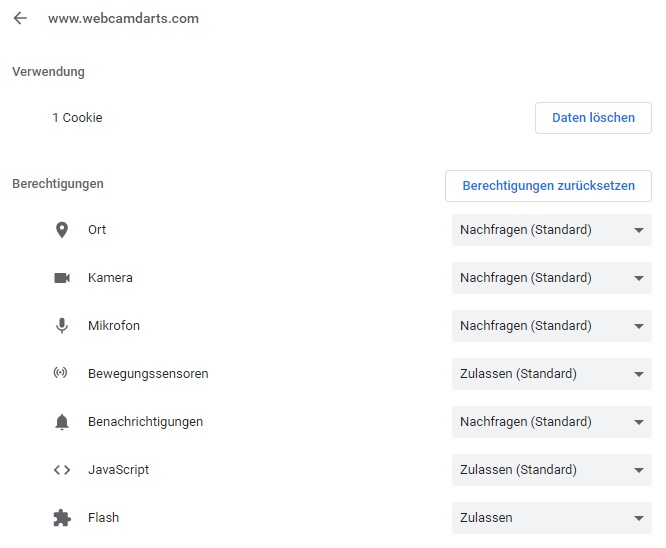Click the location pin icon beside Ort

click(x=62, y=230)
